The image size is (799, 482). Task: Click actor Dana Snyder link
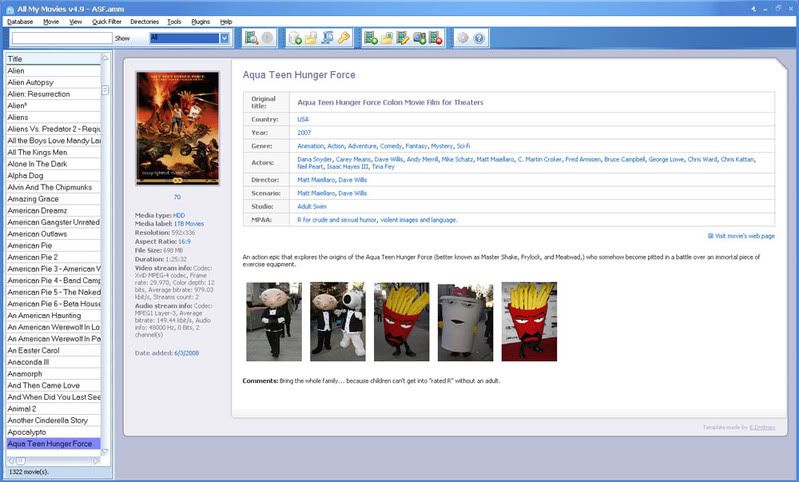click(314, 159)
